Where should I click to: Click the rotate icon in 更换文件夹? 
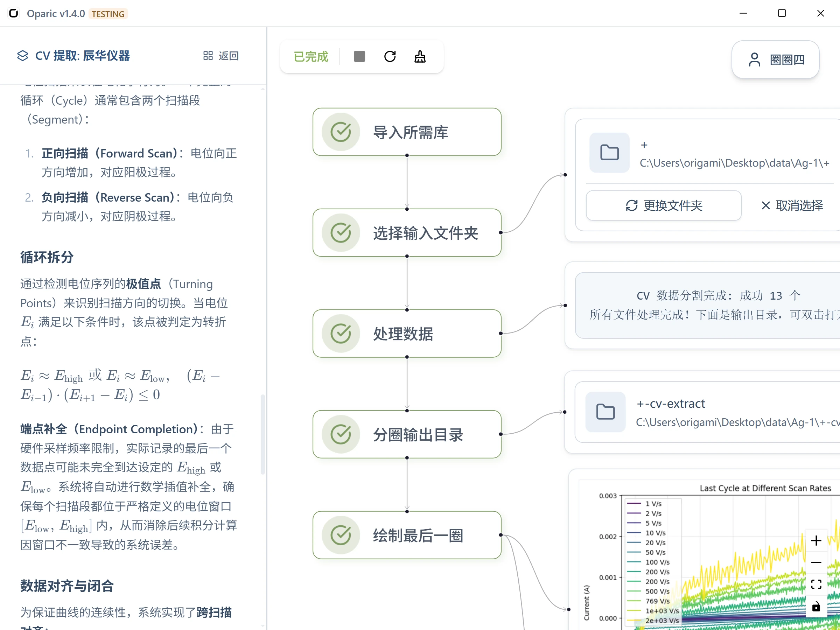[631, 205]
